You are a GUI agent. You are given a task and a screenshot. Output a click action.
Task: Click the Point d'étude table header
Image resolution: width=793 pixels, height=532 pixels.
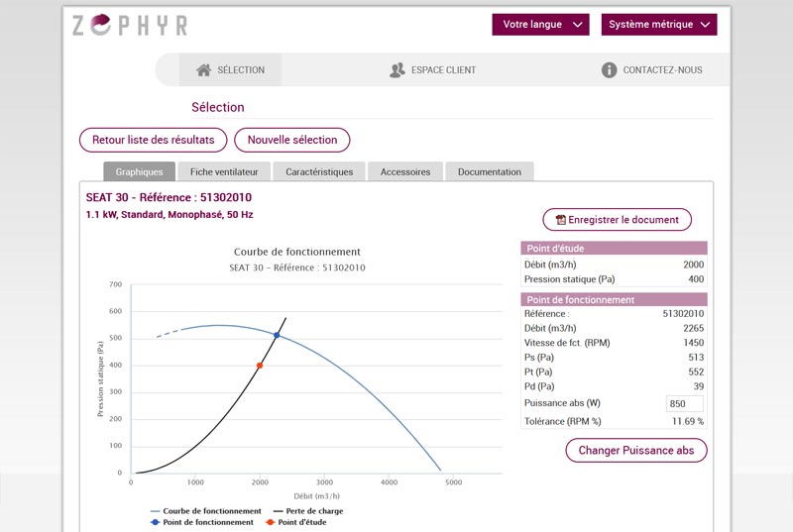click(614, 248)
